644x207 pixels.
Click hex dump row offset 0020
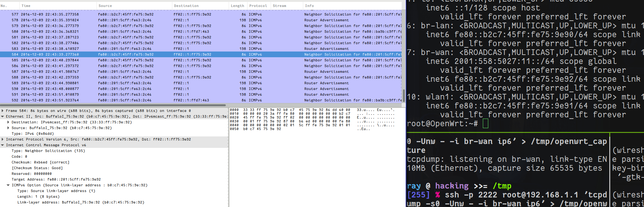click(x=312, y=117)
